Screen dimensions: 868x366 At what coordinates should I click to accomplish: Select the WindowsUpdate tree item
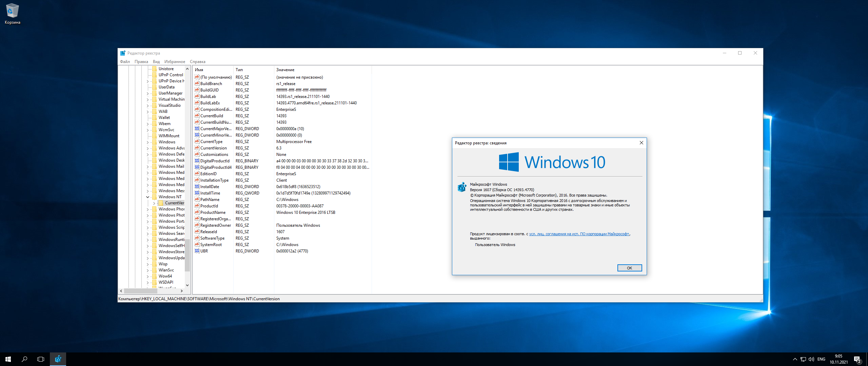click(172, 258)
